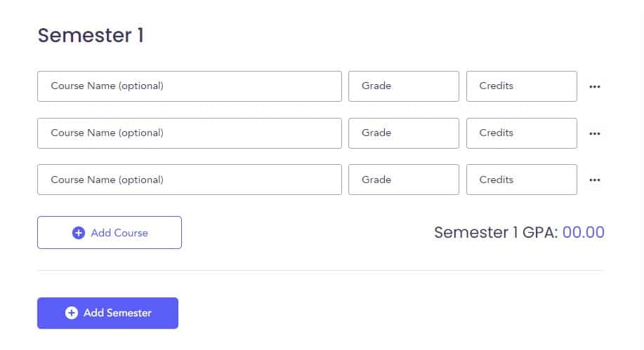This screenshot has height=350, width=644.
Task: Click the Add Course button
Action: click(x=110, y=233)
